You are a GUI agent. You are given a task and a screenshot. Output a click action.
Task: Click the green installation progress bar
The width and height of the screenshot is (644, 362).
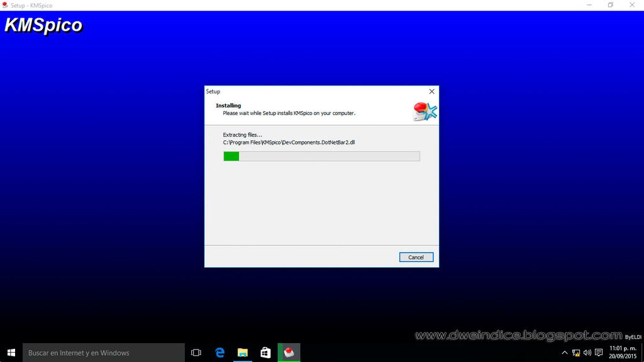[x=321, y=156]
